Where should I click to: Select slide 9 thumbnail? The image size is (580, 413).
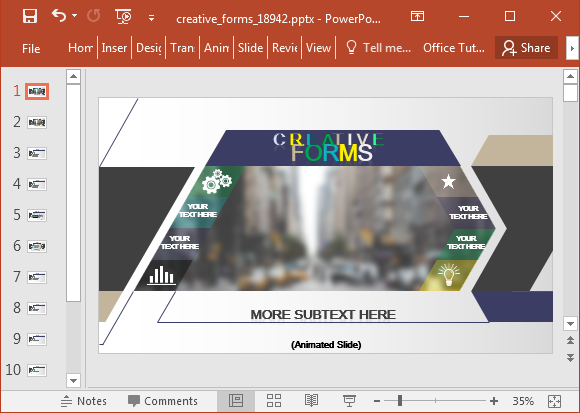coord(37,339)
